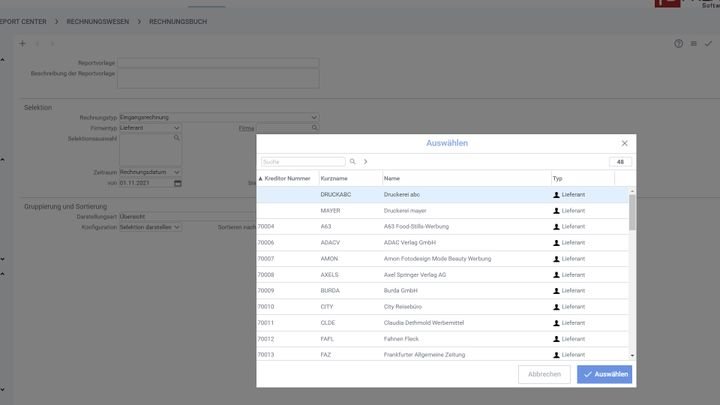Focus the Suche search field
The width and height of the screenshot is (720, 405).
coord(302,161)
